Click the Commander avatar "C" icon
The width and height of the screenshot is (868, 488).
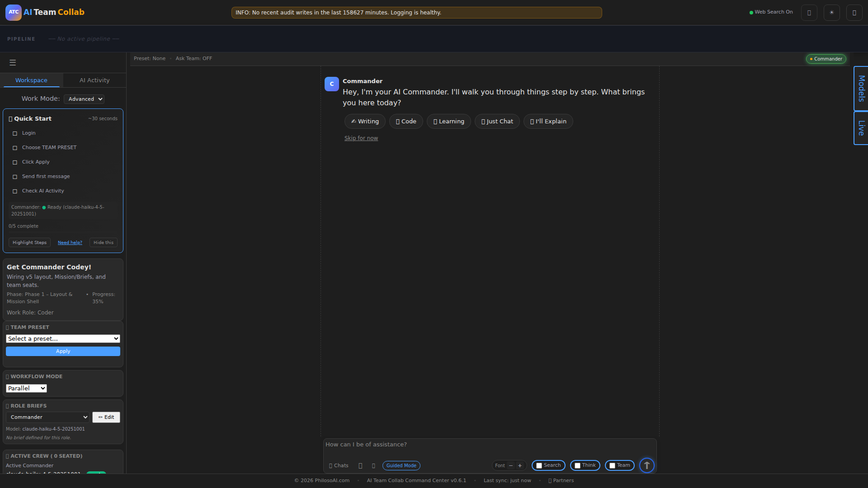(x=331, y=84)
